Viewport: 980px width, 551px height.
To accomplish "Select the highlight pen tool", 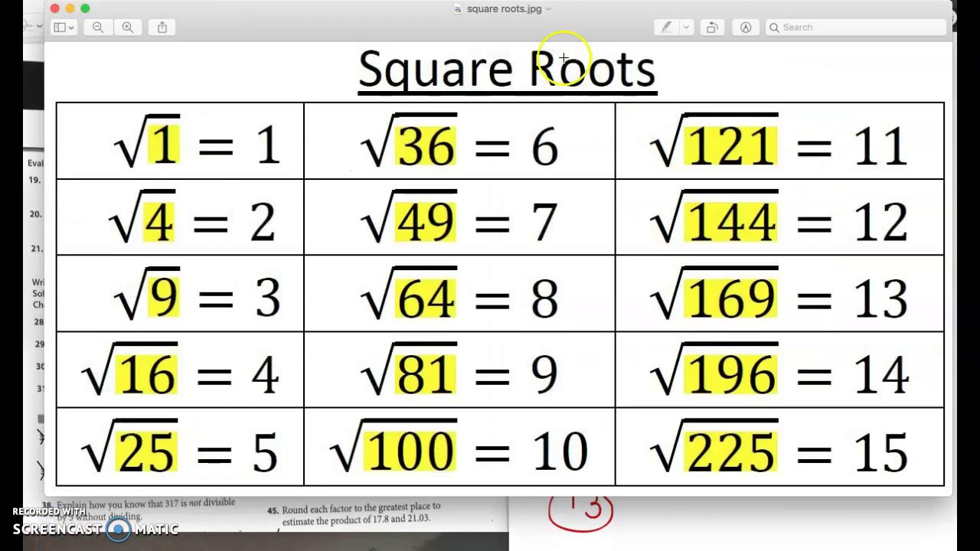I will coord(666,28).
